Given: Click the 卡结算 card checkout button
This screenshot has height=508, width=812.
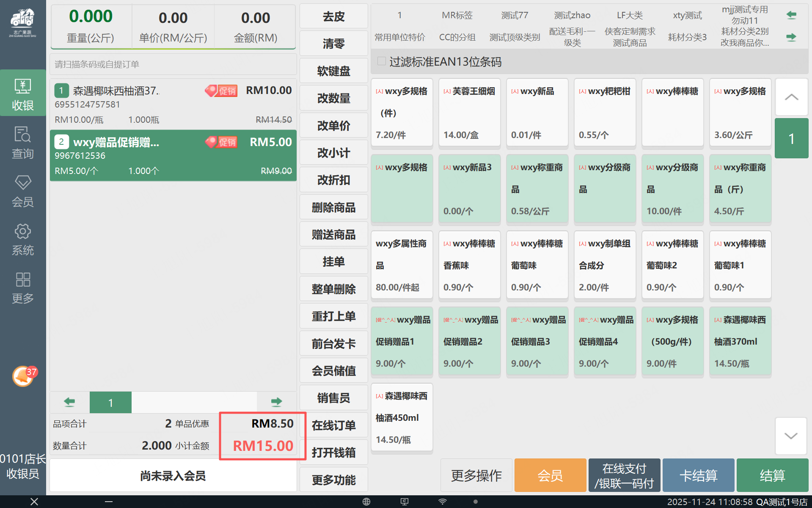Looking at the screenshot, I should 698,475.
